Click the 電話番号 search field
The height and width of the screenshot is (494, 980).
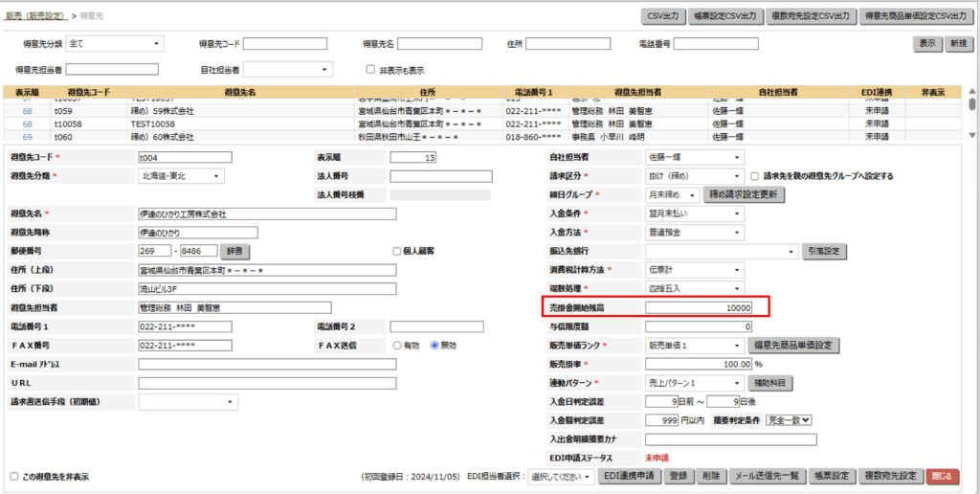pyautogui.click(x=716, y=44)
